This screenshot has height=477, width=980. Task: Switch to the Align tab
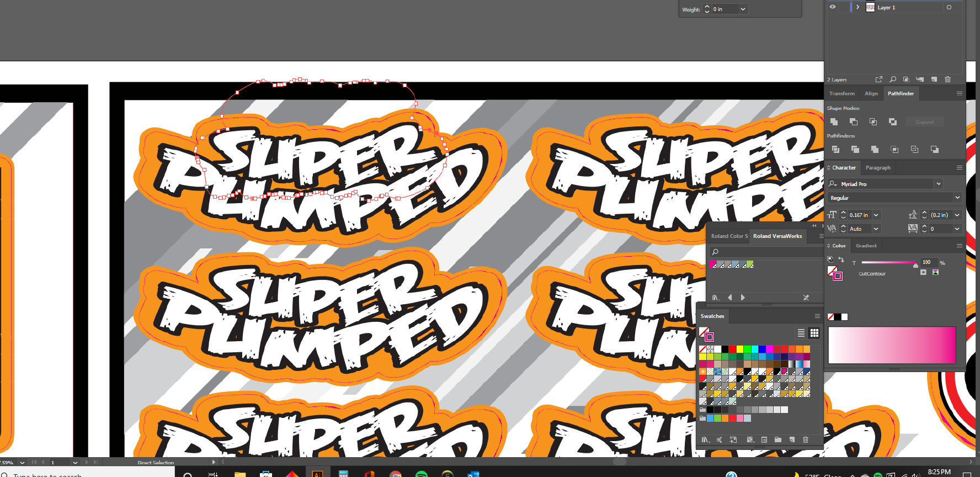(x=871, y=94)
